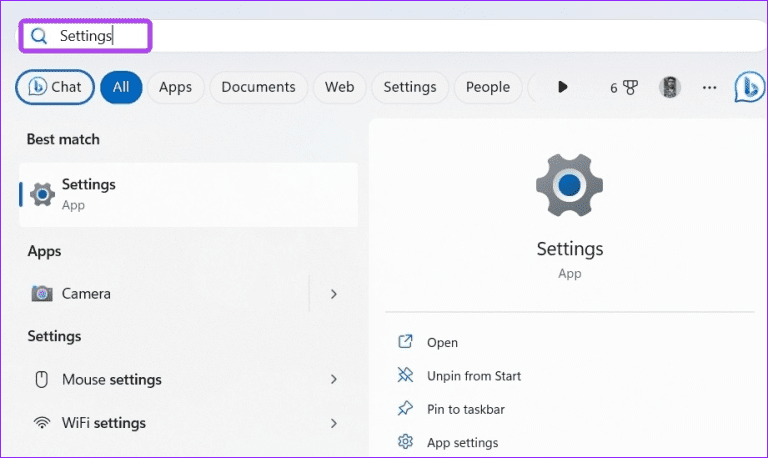Switch to the Documents filter tab
The image size is (768, 458).
[x=258, y=87]
